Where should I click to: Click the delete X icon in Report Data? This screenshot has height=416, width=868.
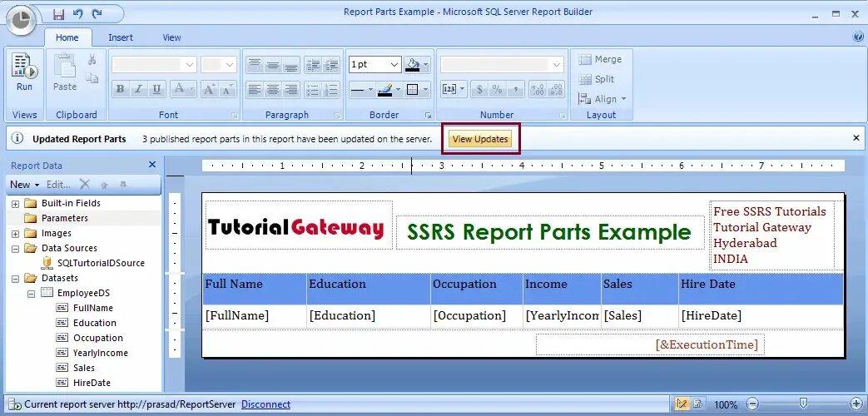click(85, 184)
